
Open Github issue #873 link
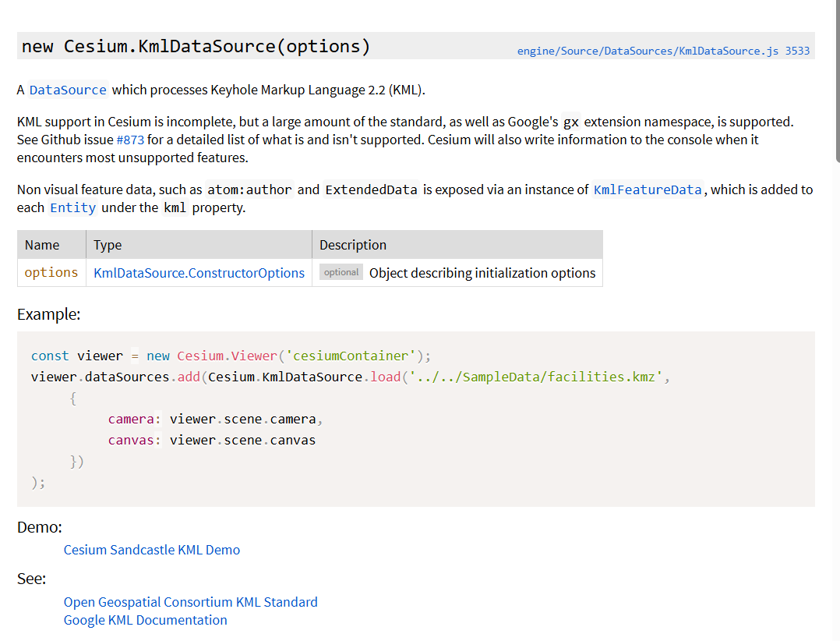coord(130,140)
